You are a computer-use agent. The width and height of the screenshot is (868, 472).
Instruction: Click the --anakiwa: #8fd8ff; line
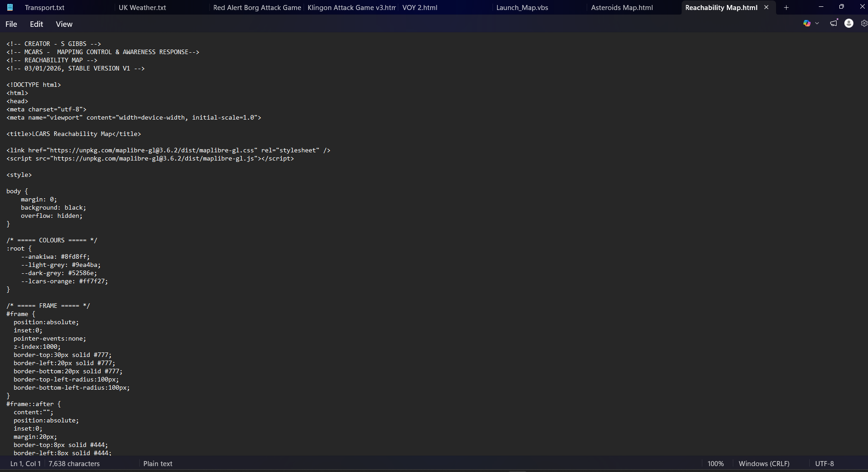55,257
